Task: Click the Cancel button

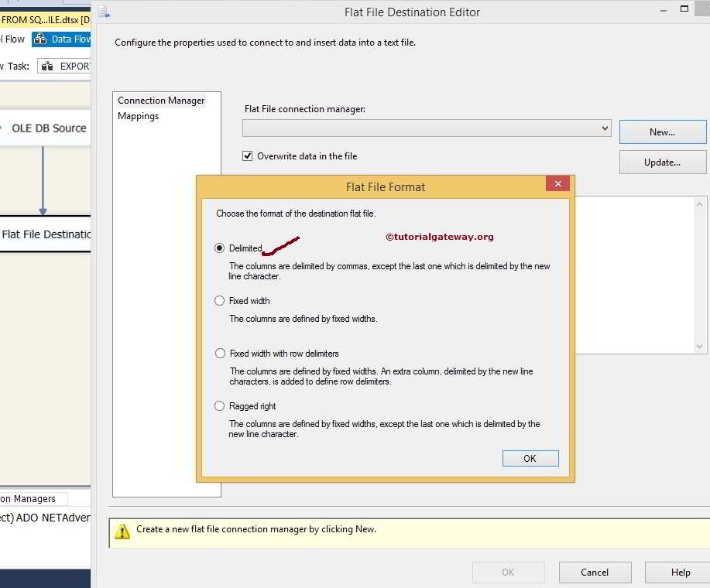Action: tap(595, 572)
